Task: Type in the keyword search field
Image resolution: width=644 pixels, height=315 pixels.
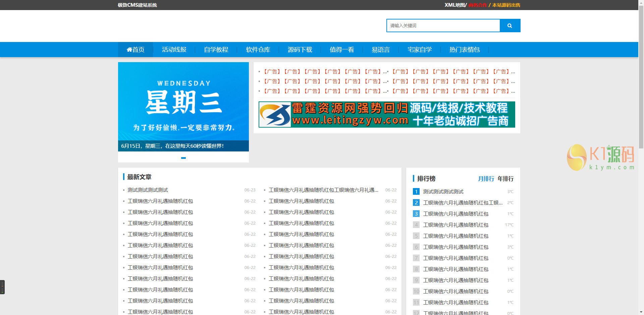Action: 443,26
